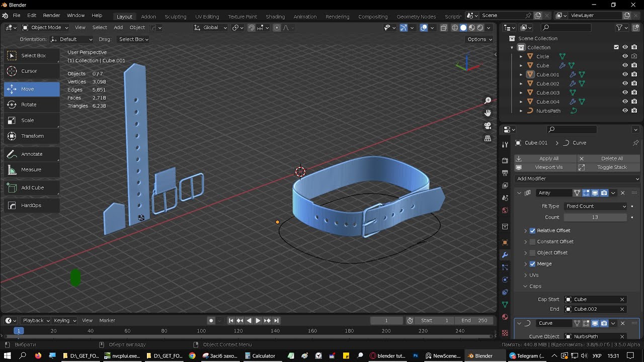Expand Cube.001 in the outliner
This screenshot has height=362, width=644.
coord(521,74)
